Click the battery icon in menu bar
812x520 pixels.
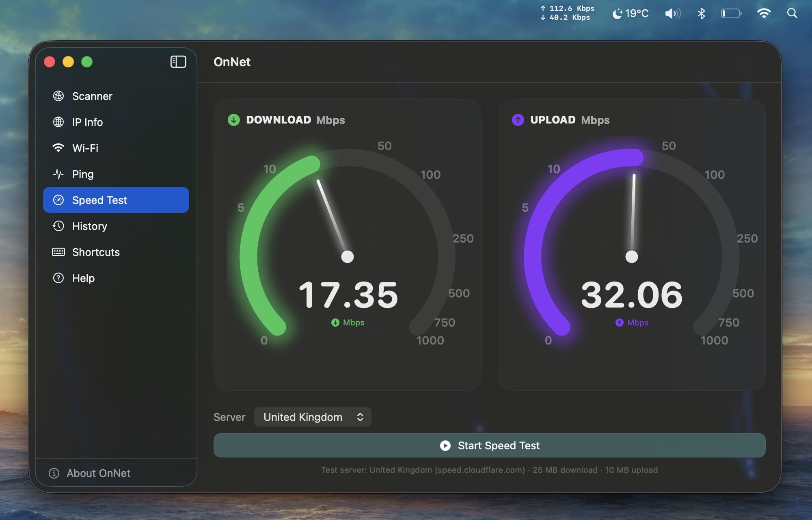click(731, 13)
